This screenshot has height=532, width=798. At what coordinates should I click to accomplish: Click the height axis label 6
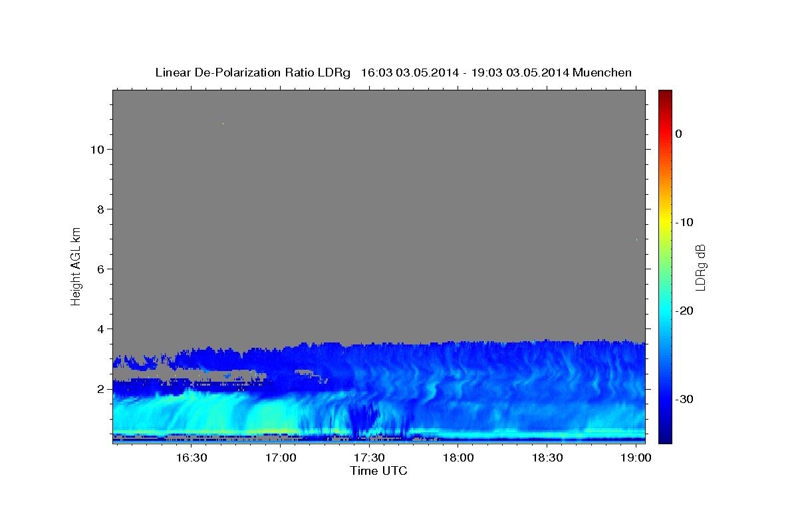[x=100, y=269]
